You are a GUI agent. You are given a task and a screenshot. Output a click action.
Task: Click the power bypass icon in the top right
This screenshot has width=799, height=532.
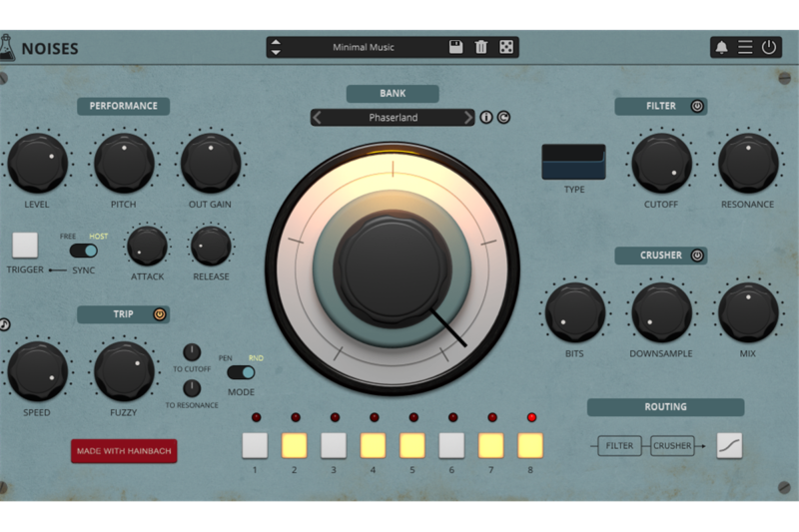pyautogui.click(x=769, y=47)
